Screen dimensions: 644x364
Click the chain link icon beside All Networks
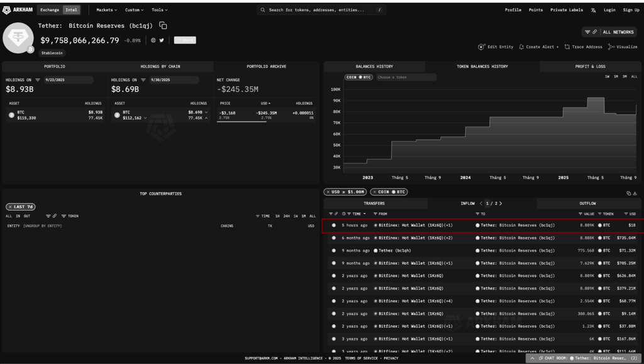594,32
